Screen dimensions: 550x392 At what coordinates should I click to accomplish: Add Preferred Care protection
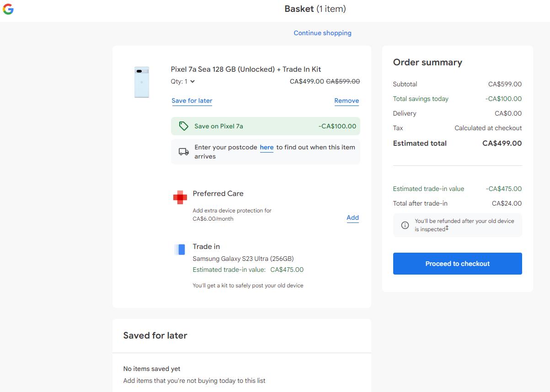tap(352, 217)
